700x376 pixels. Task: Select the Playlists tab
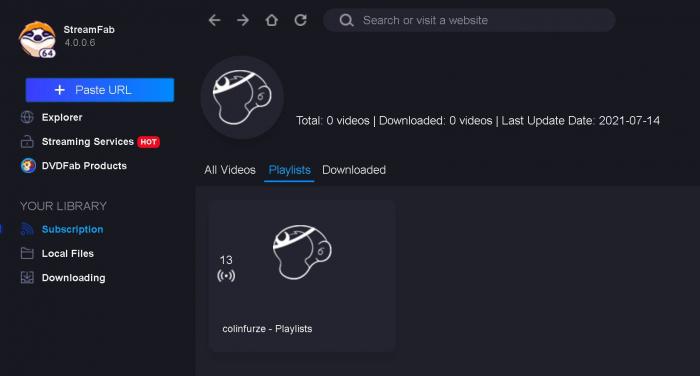tap(289, 170)
